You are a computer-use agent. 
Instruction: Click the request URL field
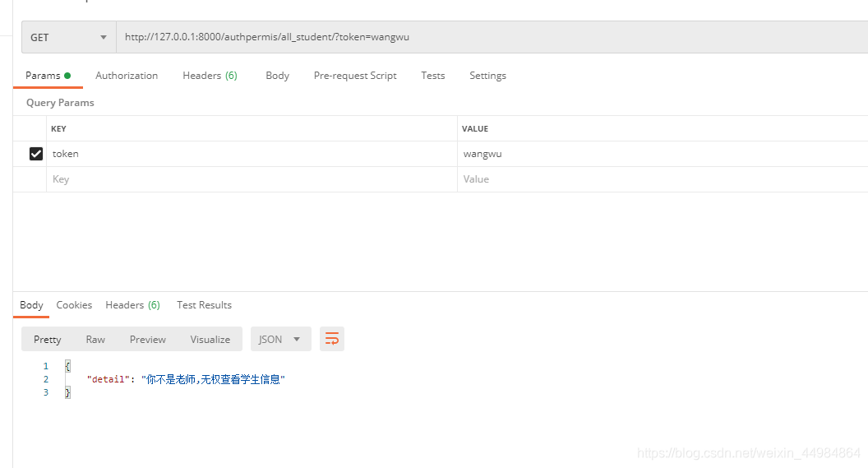(492, 37)
